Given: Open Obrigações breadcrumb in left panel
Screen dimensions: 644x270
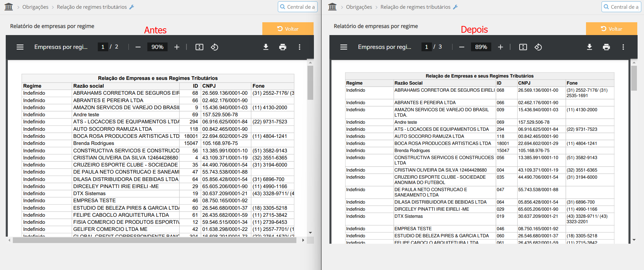Looking at the screenshot, I should (x=35, y=7).
